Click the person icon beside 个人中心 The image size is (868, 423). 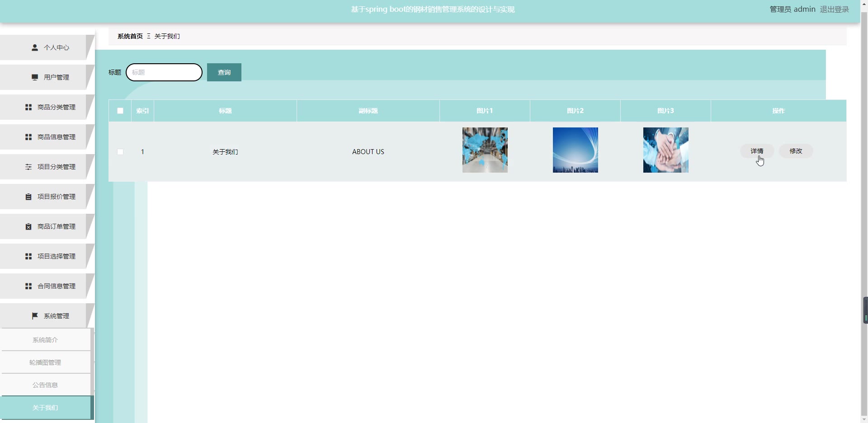(x=35, y=47)
